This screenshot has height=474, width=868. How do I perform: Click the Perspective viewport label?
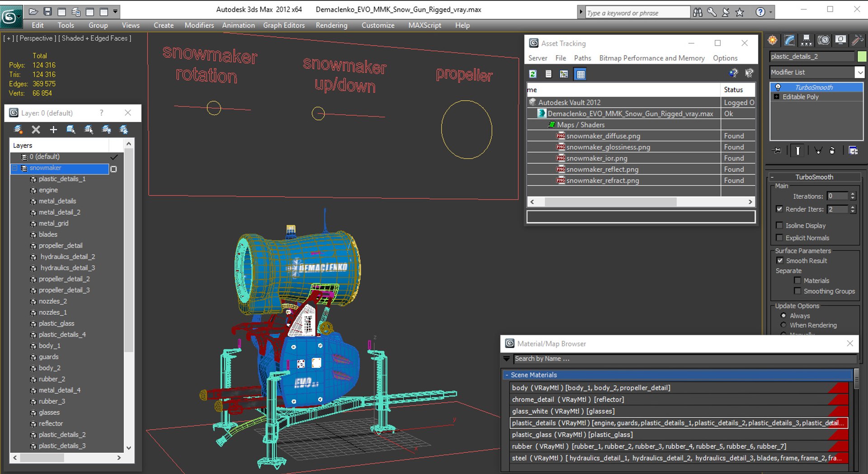(x=36, y=38)
